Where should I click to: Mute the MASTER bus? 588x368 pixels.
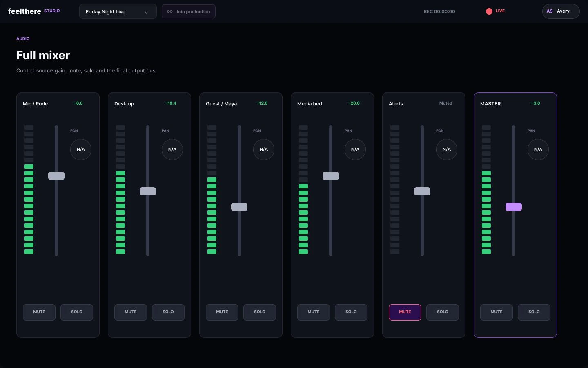[x=497, y=312]
